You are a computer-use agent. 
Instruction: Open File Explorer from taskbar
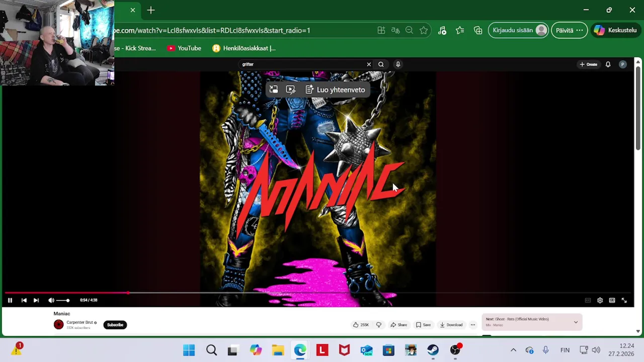coord(278,350)
